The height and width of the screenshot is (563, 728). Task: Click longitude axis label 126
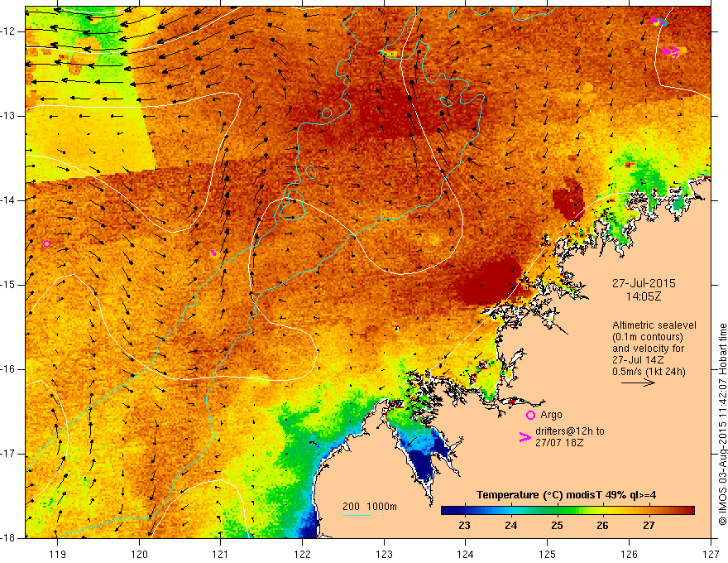[629, 554]
